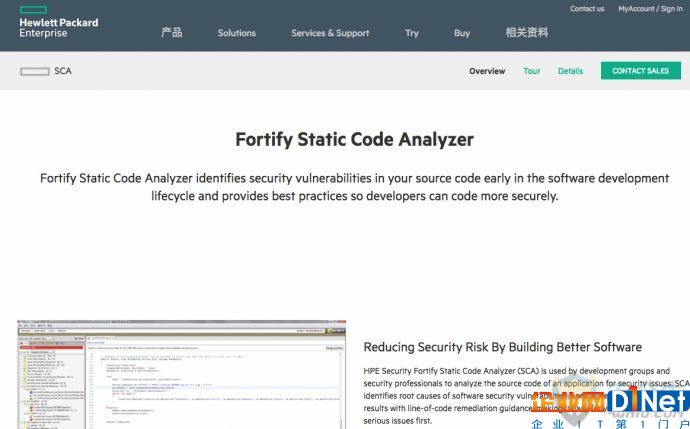Open MyAccount / Sign in link
Image resolution: width=690 pixels, height=429 pixels.
pos(650,9)
